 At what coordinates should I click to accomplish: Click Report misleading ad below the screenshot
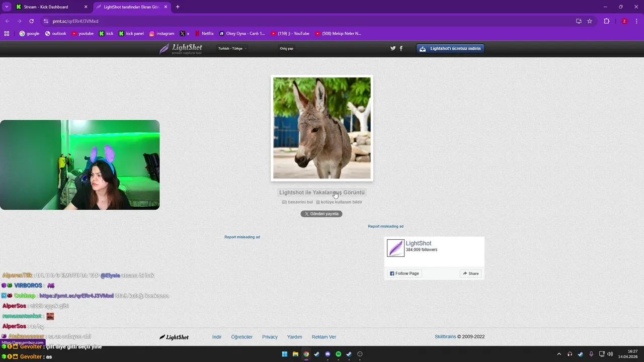click(x=242, y=237)
